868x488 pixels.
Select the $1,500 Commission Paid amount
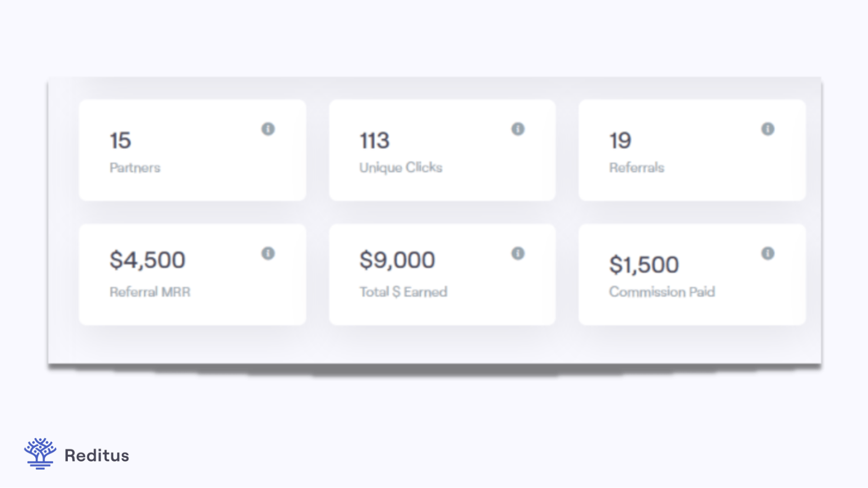point(644,264)
